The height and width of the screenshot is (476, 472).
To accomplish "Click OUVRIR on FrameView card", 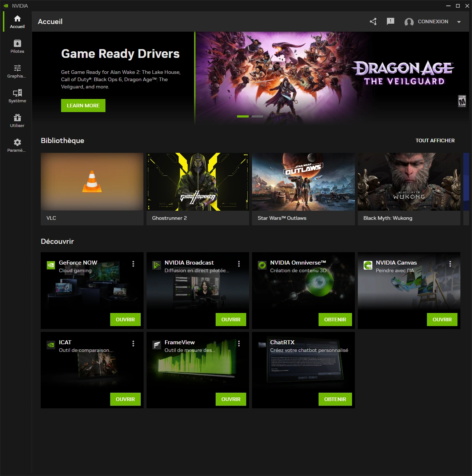I will (231, 399).
